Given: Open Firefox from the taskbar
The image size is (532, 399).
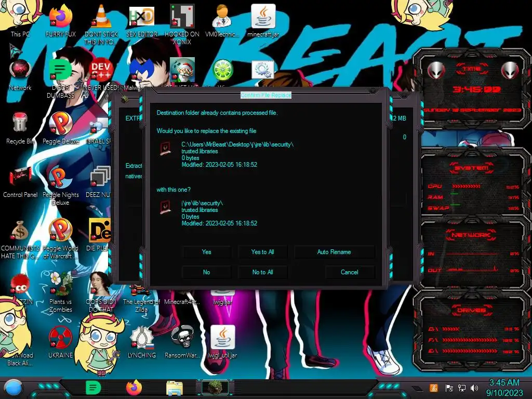Looking at the screenshot, I should click(x=134, y=388).
